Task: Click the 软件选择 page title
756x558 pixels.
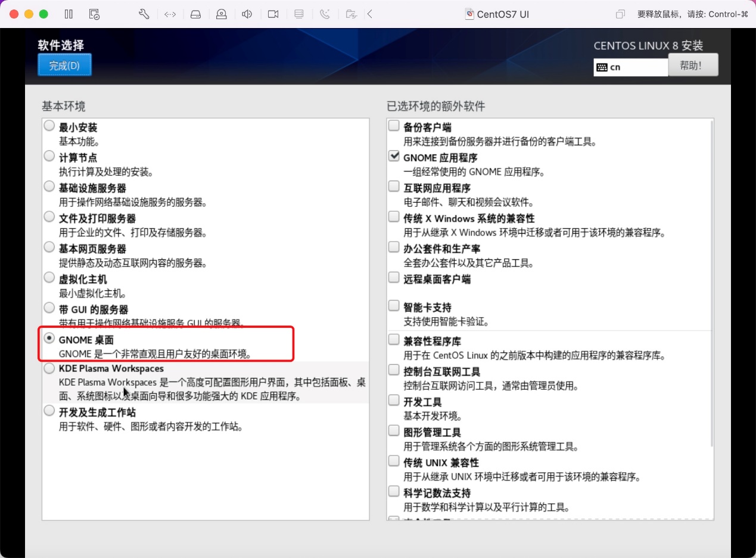Action: (61, 45)
